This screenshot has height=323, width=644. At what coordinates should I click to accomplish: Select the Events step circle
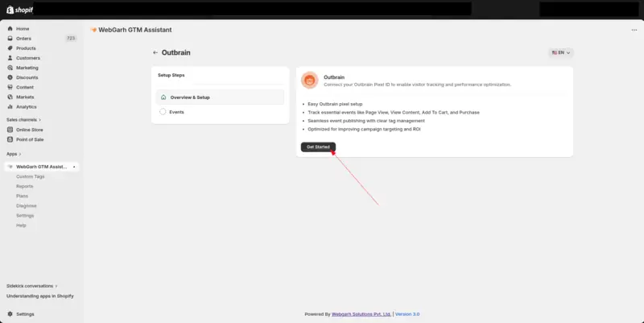click(x=163, y=112)
